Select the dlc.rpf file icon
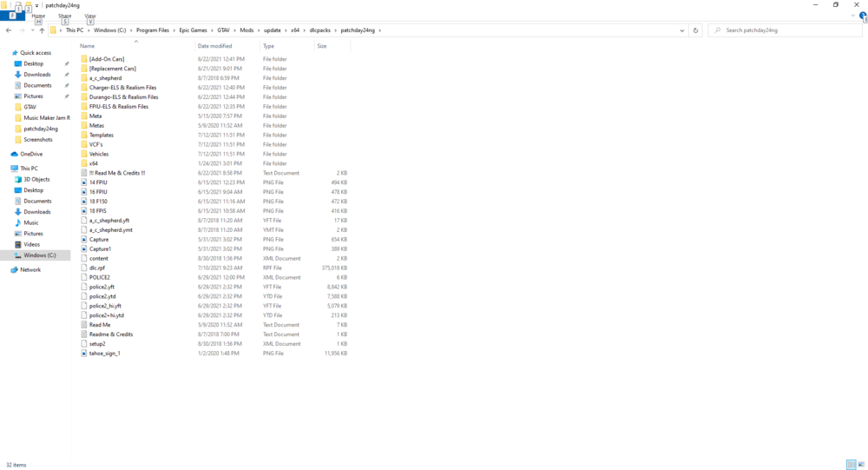Image resolution: width=868 pixels, height=470 pixels. (84, 268)
